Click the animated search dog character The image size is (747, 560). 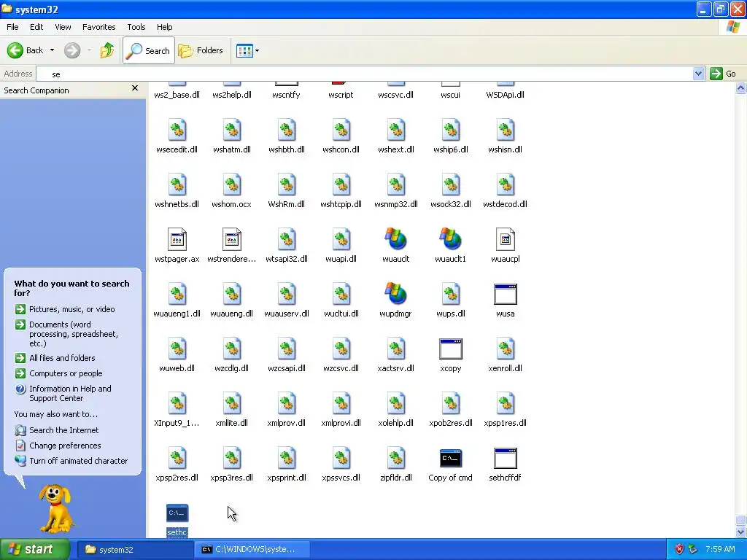tap(56, 508)
